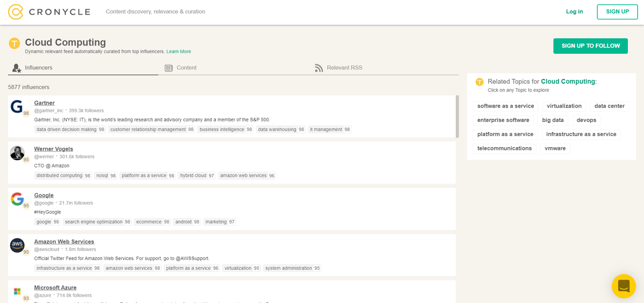Click Gartner's customer relationship management tag
The width and height of the screenshot is (644, 303).
click(x=152, y=129)
